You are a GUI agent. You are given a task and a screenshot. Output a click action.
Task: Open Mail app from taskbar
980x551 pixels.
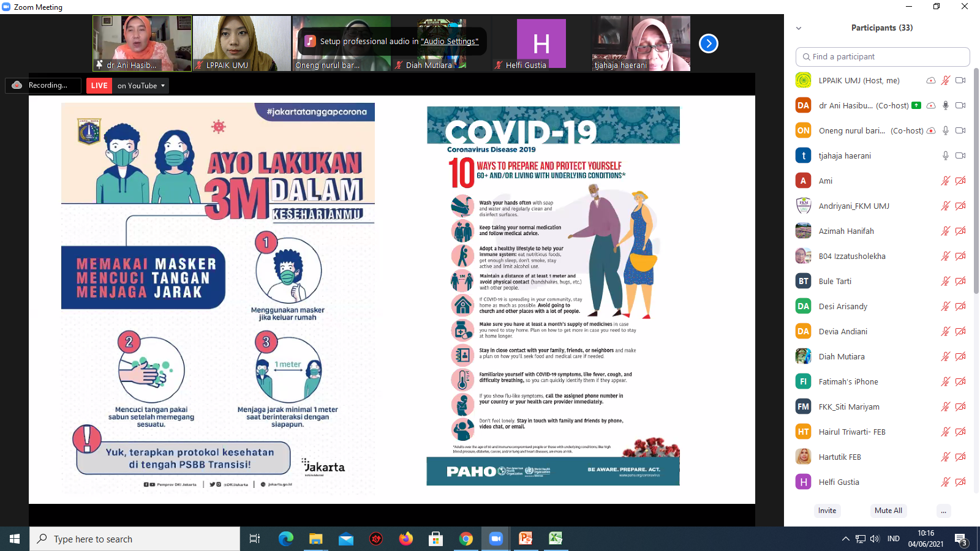tap(346, 539)
